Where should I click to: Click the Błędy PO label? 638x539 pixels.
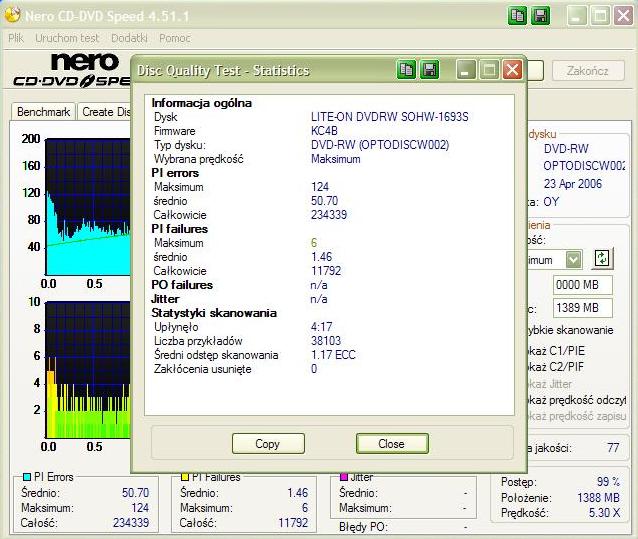pos(362,527)
